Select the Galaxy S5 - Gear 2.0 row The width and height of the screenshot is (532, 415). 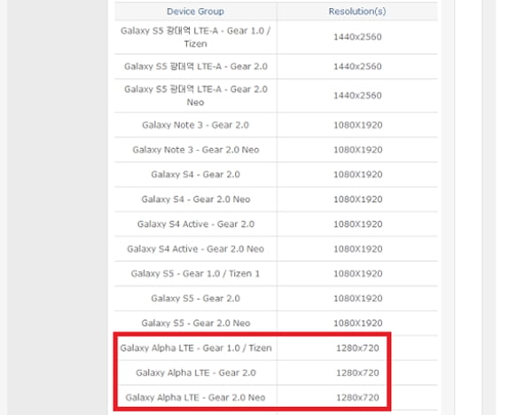pos(195,299)
